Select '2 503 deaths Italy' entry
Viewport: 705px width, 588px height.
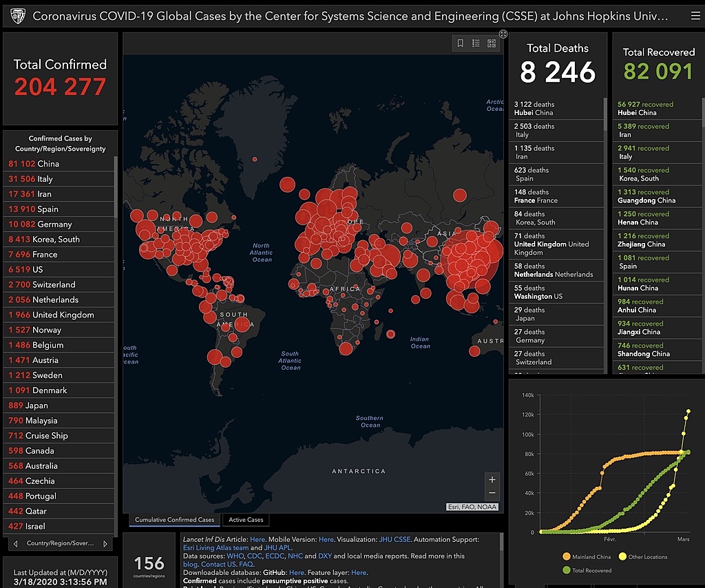556,130
